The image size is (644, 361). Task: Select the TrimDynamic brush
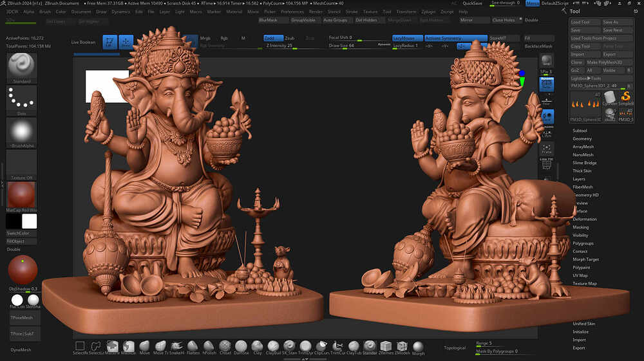305,347
